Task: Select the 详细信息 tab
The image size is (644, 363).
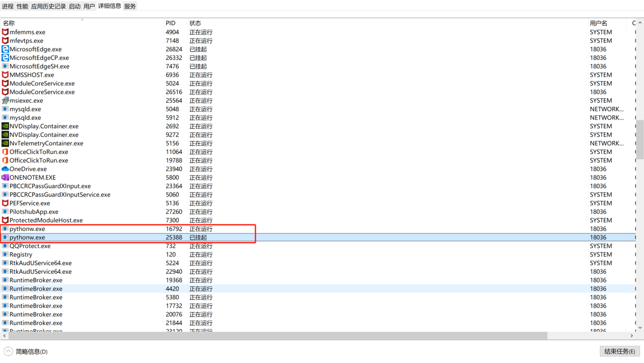Action: (109, 6)
